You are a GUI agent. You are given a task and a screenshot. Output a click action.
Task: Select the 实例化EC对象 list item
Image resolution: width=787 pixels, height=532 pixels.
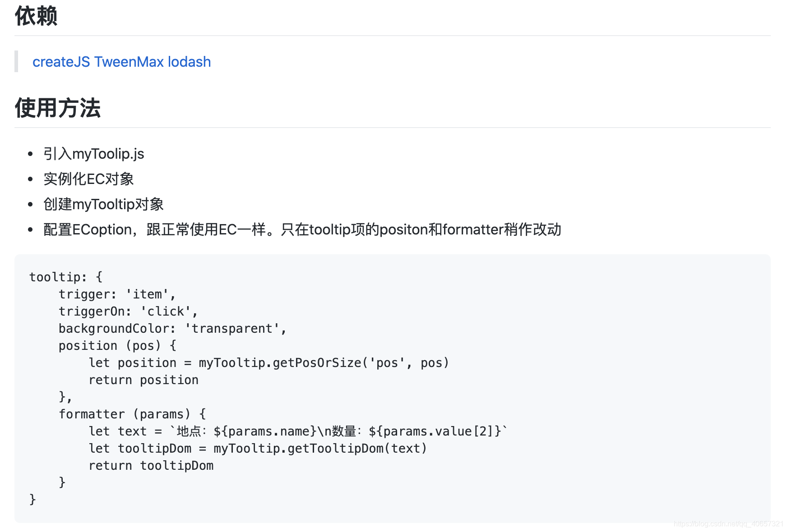click(x=88, y=179)
